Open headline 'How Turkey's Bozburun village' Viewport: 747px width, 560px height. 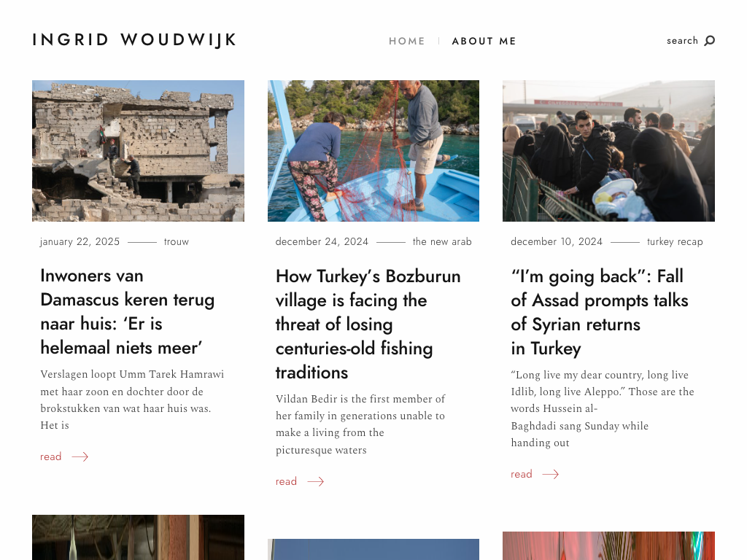pos(368,324)
